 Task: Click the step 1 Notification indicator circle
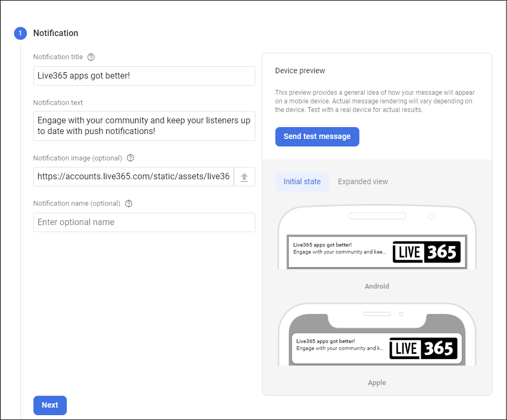pyautogui.click(x=20, y=33)
